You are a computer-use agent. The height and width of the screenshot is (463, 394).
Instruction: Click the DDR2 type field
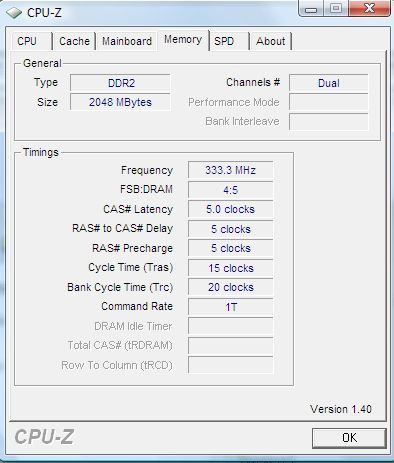pos(120,83)
